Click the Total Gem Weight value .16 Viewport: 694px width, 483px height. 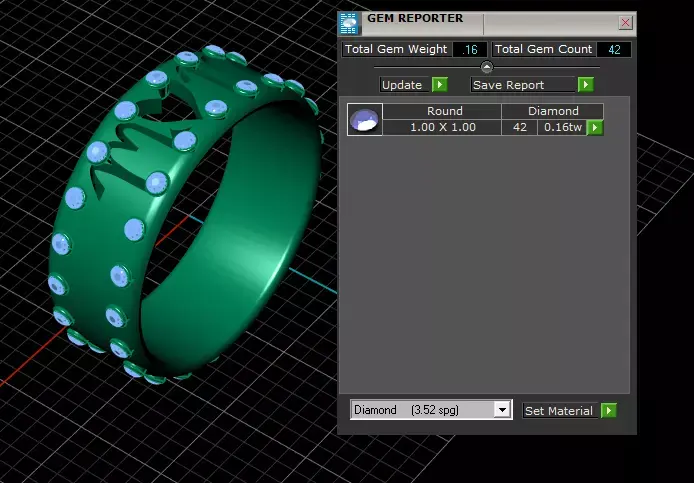click(470, 50)
